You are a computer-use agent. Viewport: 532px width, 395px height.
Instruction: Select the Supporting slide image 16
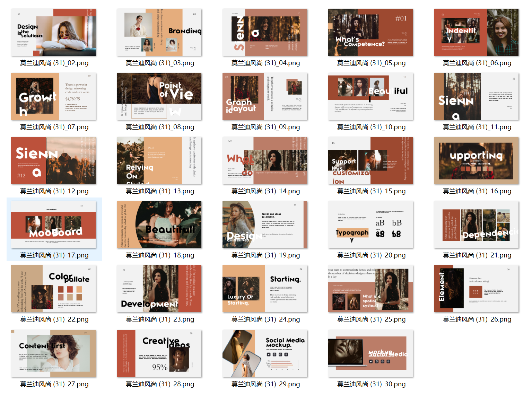(476, 160)
